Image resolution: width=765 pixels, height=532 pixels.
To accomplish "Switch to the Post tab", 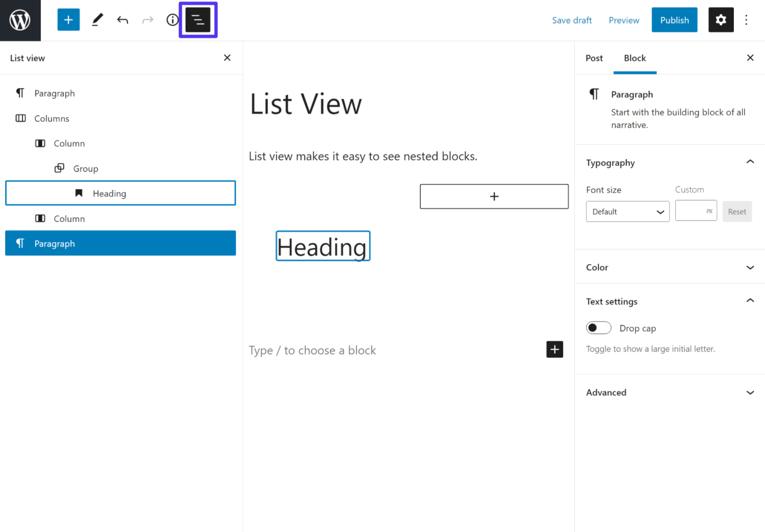I will coord(594,58).
